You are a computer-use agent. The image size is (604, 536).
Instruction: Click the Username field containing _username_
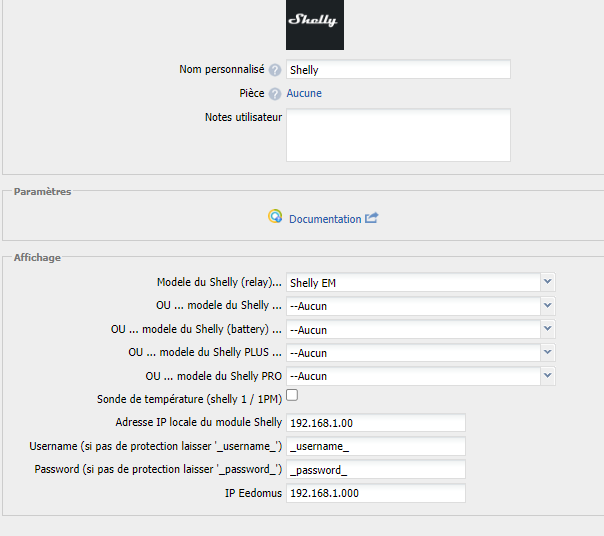coord(376,446)
